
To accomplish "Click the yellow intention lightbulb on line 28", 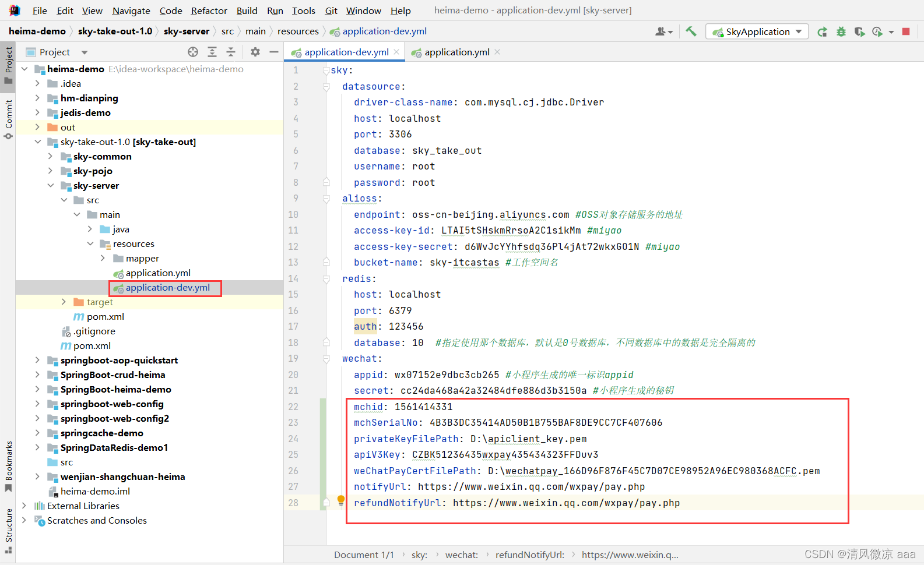I will coord(341,500).
